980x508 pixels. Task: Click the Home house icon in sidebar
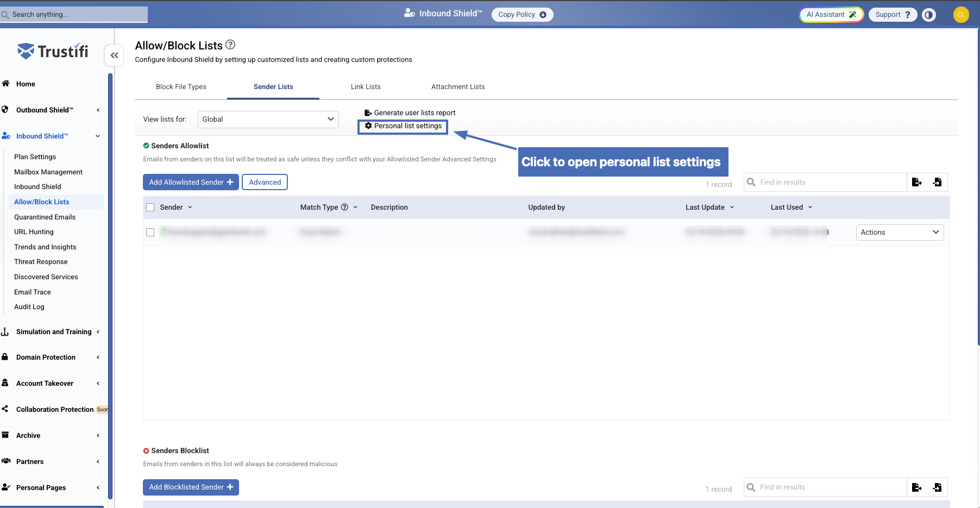[x=5, y=84]
